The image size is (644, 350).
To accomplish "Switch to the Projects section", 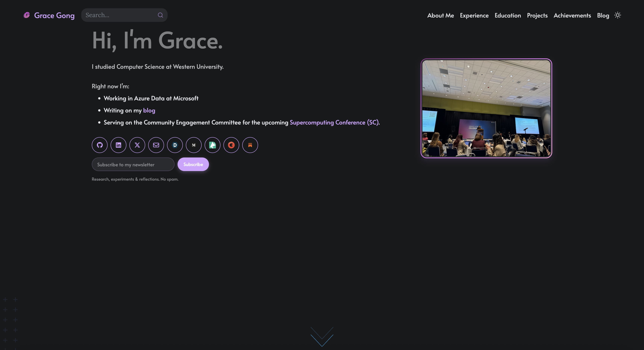I will [537, 15].
